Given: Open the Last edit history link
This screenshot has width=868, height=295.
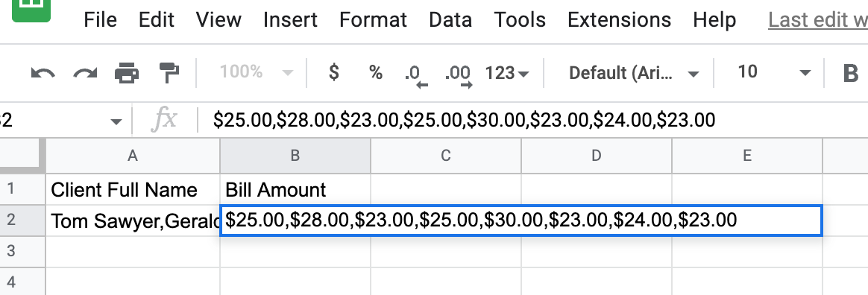Looking at the screenshot, I should (x=817, y=20).
